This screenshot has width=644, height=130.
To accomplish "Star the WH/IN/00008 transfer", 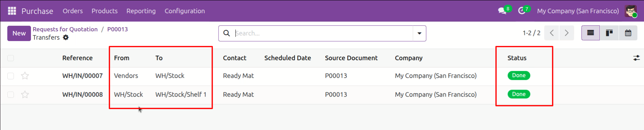I will 25,95.
